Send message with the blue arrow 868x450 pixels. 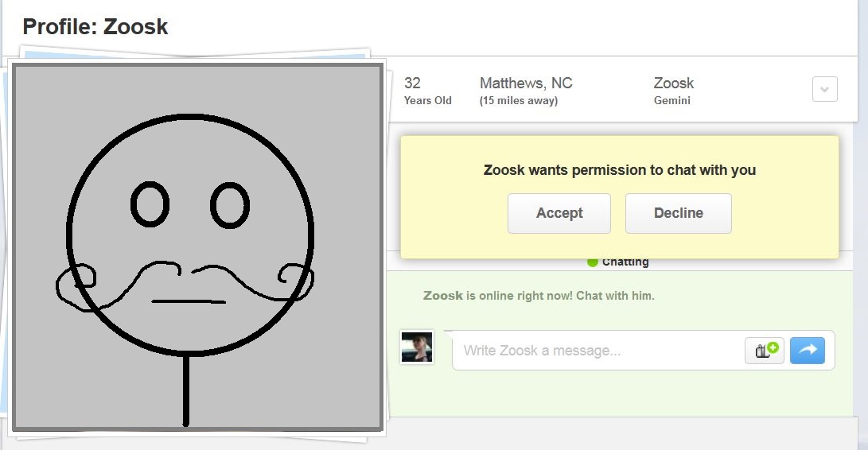click(808, 350)
